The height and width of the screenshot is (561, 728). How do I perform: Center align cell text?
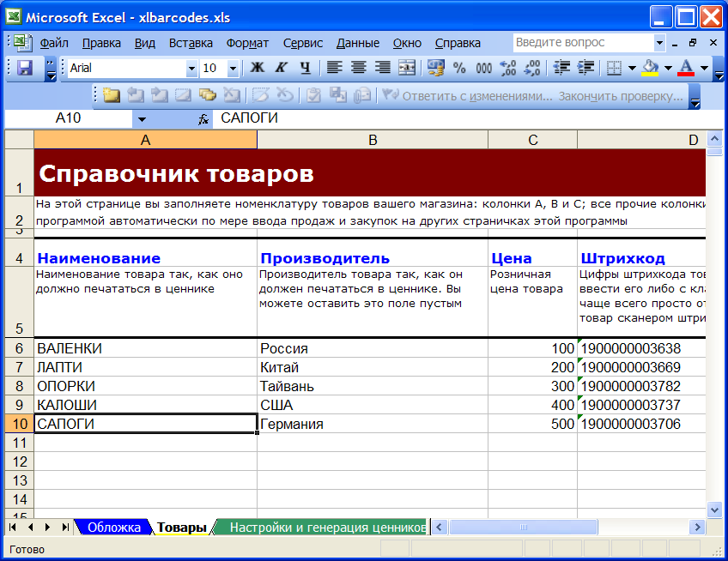tap(358, 68)
